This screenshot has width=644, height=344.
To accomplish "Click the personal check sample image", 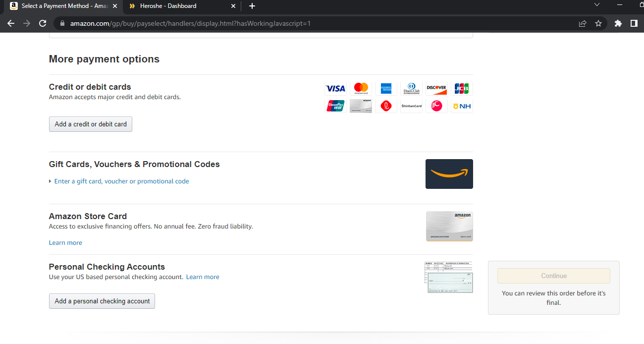I will tap(449, 278).
